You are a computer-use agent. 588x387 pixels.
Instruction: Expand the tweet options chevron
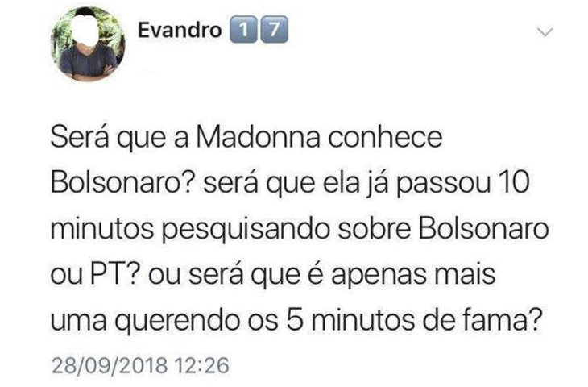[545, 32]
